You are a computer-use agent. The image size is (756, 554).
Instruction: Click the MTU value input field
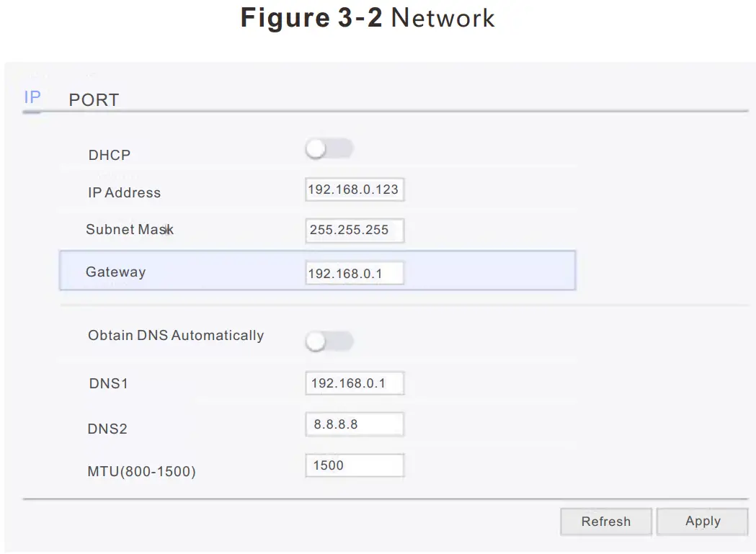pyautogui.click(x=354, y=465)
